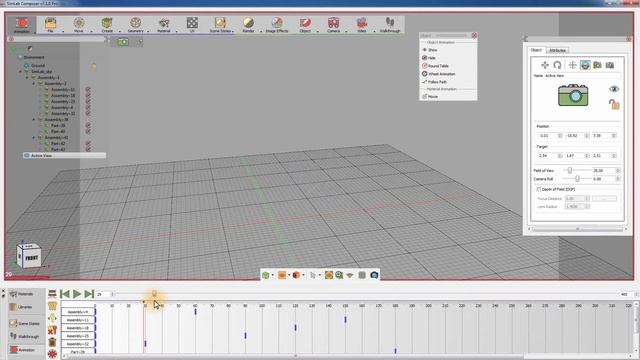Toggle the check mark next to Part-39
Viewport: 640px width, 360px height.
pyautogui.click(x=88, y=126)
